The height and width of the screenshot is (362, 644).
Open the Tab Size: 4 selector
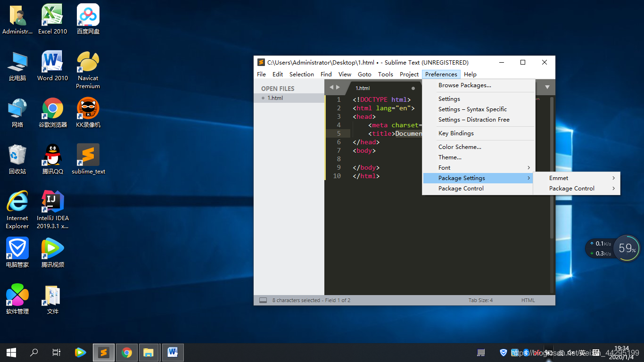(480, 300)
